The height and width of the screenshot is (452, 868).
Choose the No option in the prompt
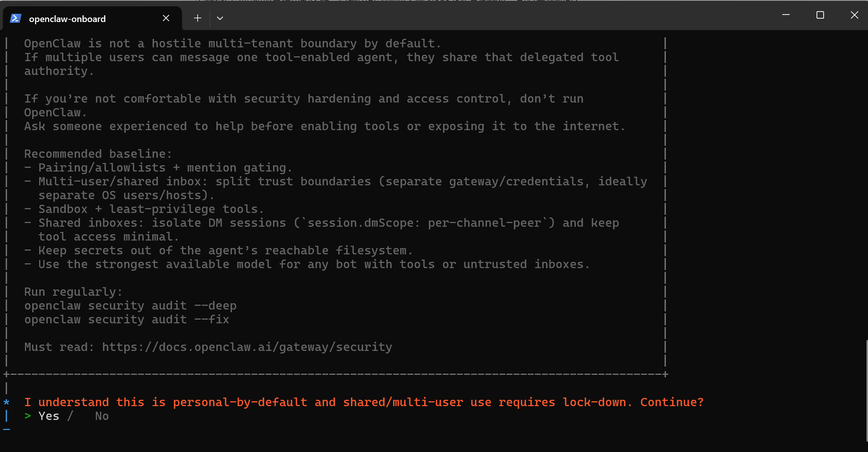click(102, 416)
